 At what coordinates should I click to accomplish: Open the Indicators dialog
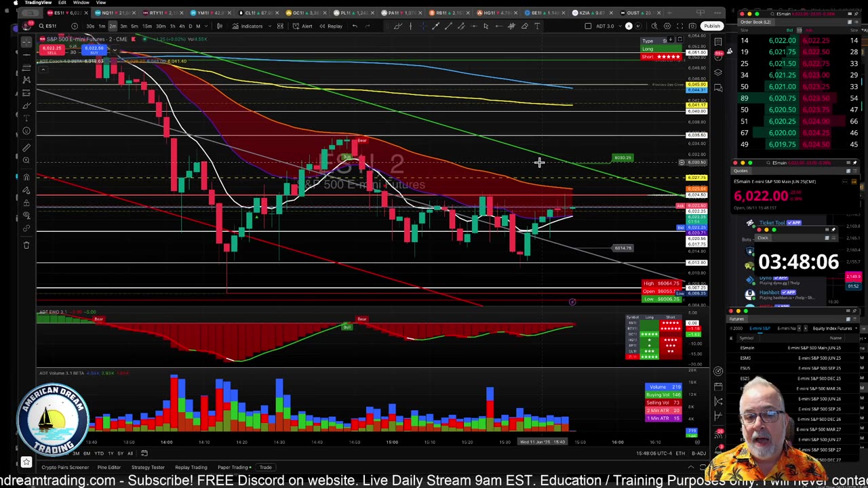click(x=248, y=26)
